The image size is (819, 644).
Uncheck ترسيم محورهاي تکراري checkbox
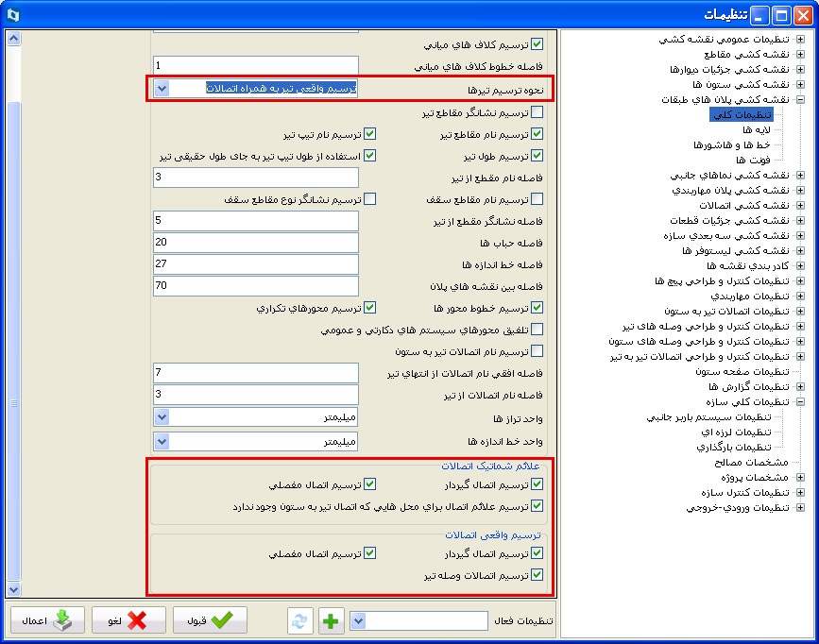370,308
